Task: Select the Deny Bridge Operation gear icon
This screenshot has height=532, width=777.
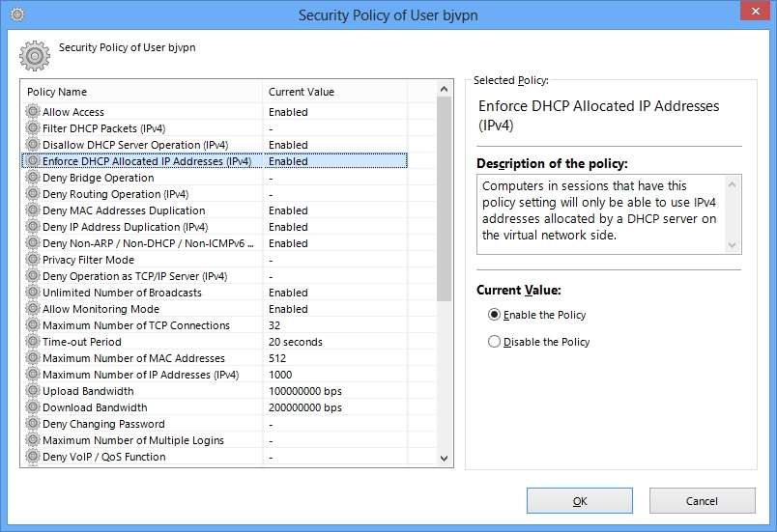Action: coord(33,177)
